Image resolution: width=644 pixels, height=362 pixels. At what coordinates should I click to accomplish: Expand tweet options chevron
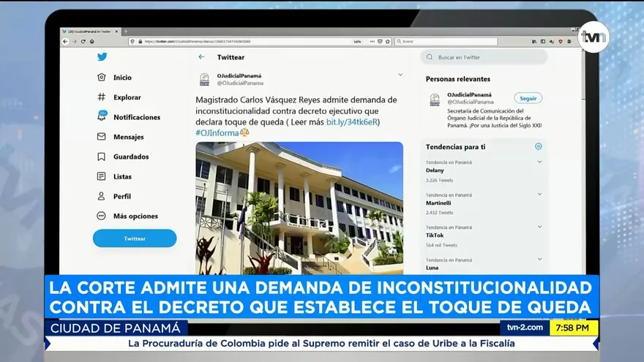click(x=400, y=75)
